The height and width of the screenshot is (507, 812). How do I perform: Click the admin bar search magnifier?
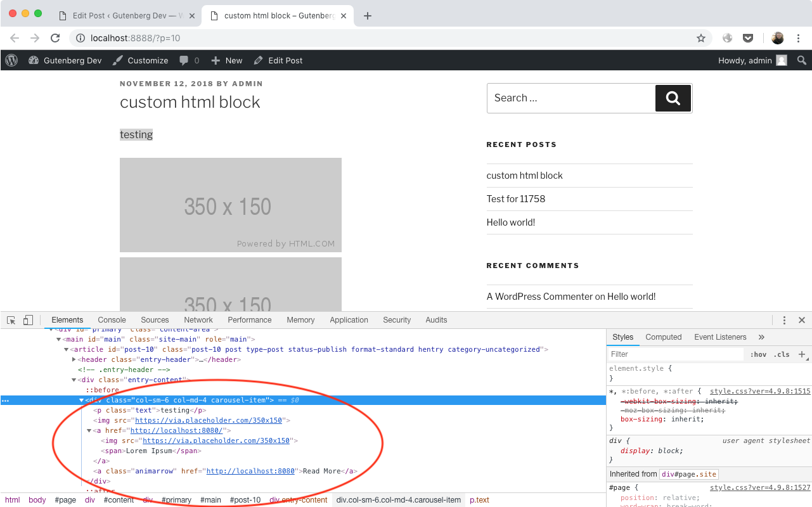pyautogui.click(x=802, y=60)
